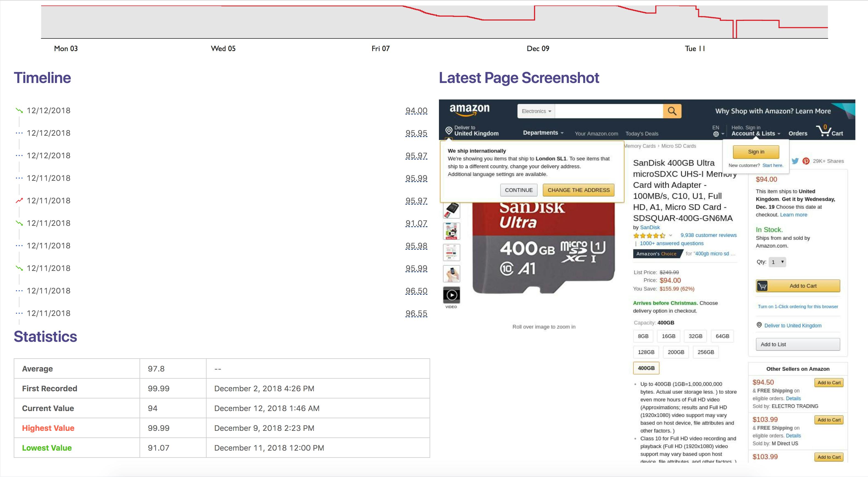Click the Amazon logo

click(469, 110)
